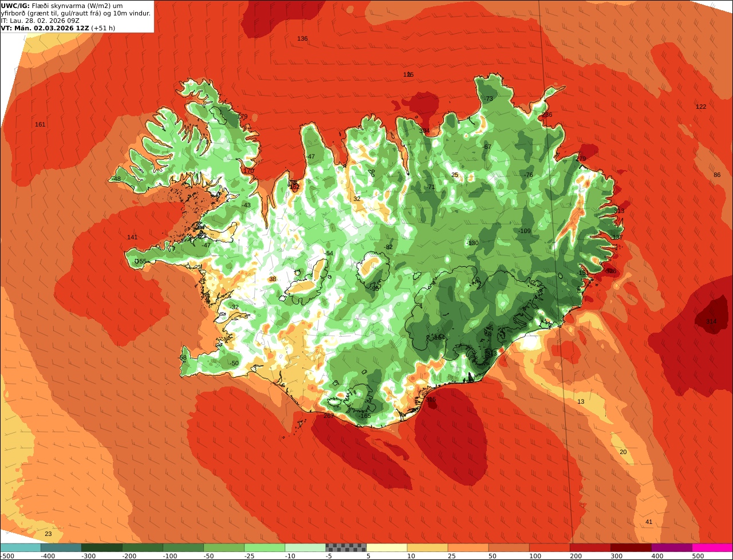Viewport: 733px width, 560px height.
Task: Click the map value '-67' on the map
Action: coord(487,147)
